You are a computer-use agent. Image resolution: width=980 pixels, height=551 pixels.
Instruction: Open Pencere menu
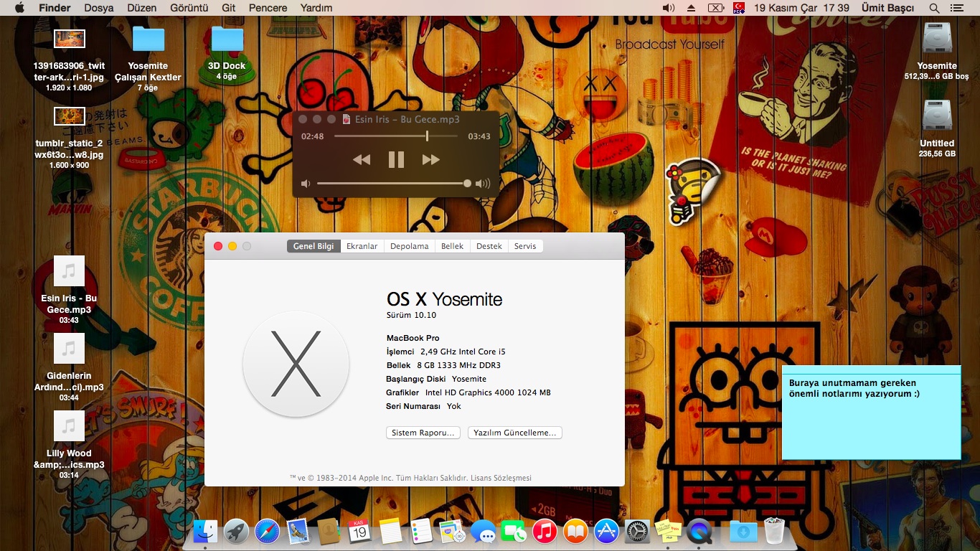(268, 8)
